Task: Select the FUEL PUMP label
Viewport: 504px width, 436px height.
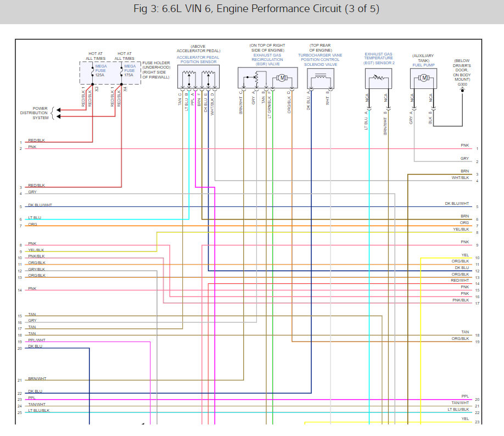Action: 424,65
